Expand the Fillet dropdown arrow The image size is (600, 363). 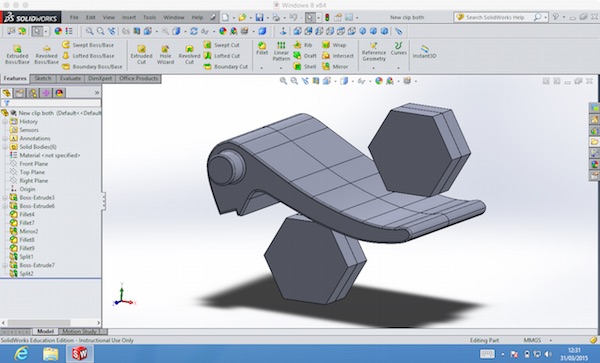click(x=262, y=68)
